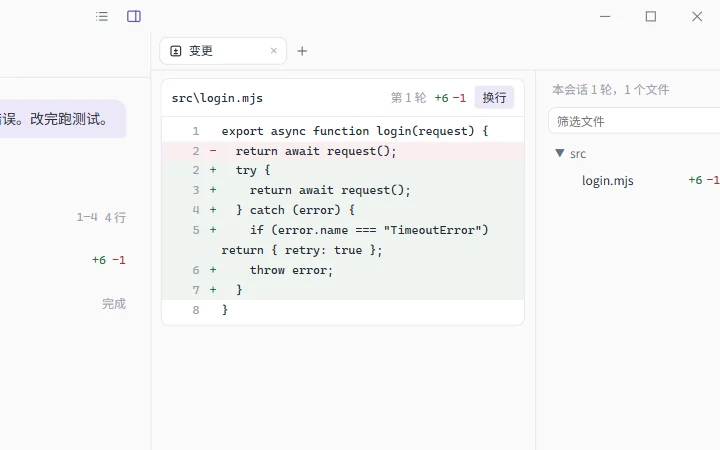The image size is (720, 450).
Task: Click the export async function login line
Action: click(x=343, y=131)
